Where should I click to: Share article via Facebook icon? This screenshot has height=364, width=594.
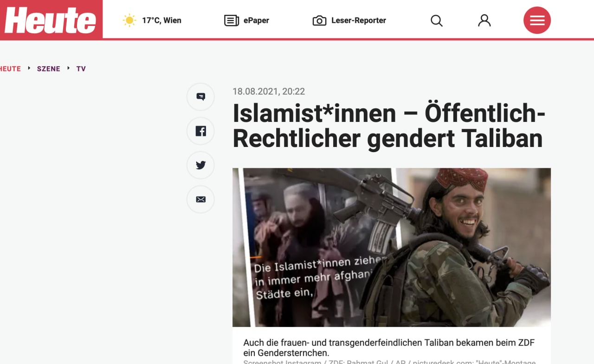200,131
